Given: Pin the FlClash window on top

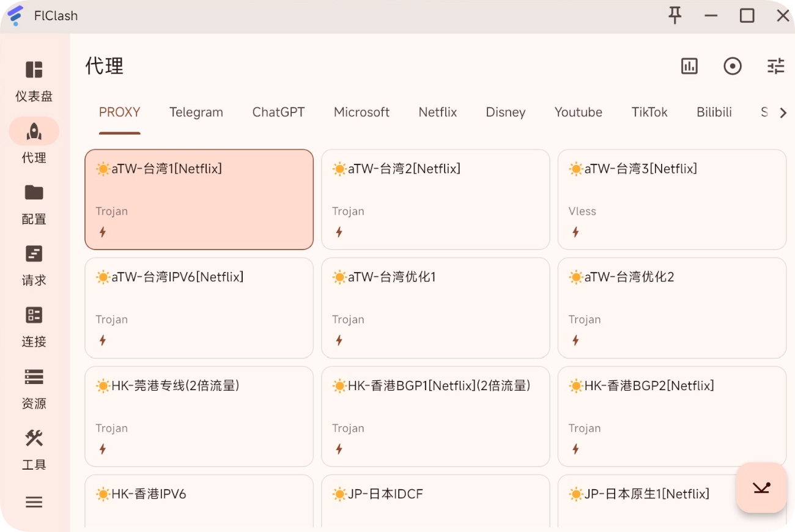Looking at the screenshot, I should point(675,16).
